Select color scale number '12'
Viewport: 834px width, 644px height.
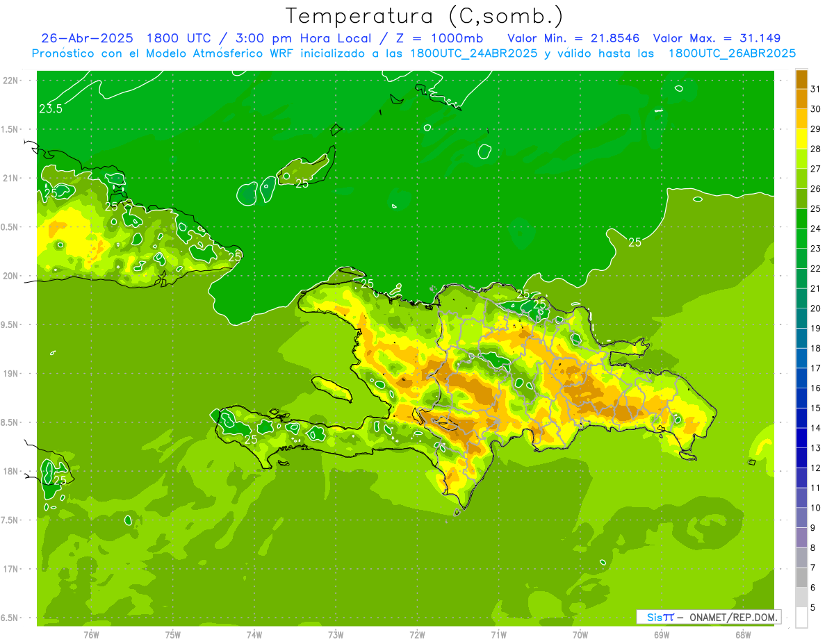[816, 468]
